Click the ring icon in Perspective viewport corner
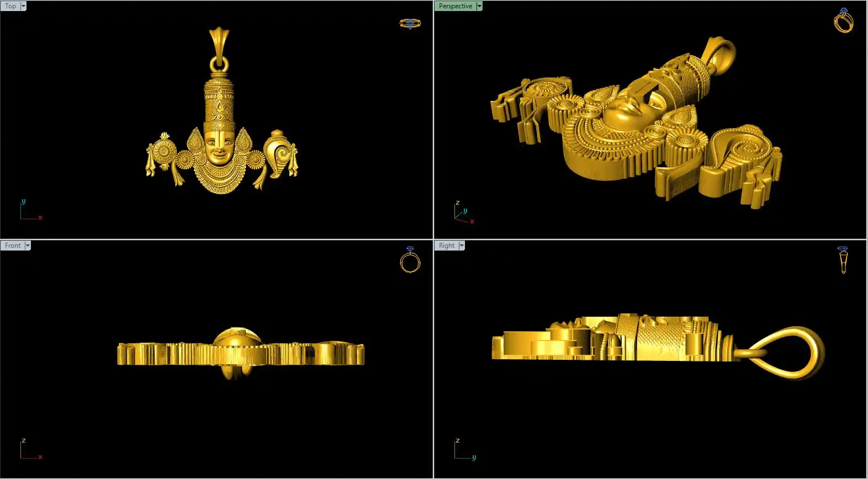 click(x=843, y=21)
